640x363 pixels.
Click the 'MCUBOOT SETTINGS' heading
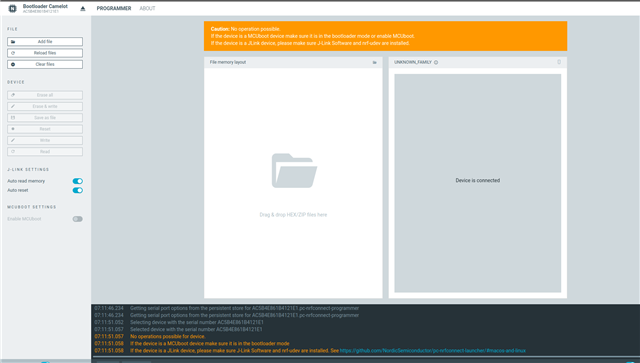point(32,207)
